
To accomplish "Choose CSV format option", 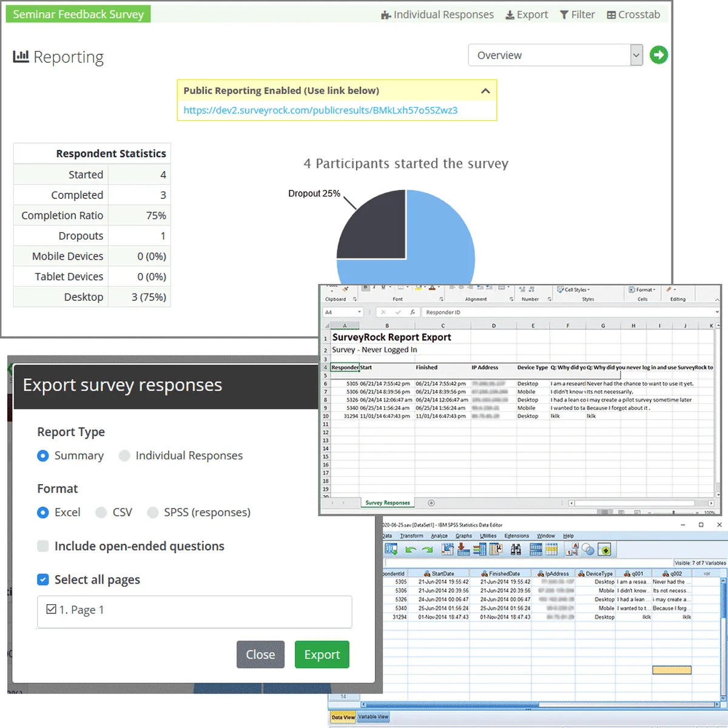I will click(114, 513).
